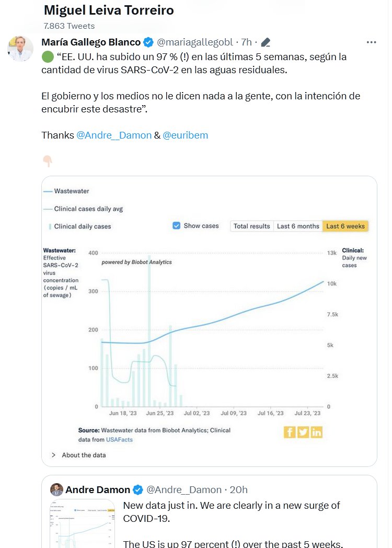The image size is (392, 548).
Task: Follow the USAFacts source link
Action: tap(119, 440)
